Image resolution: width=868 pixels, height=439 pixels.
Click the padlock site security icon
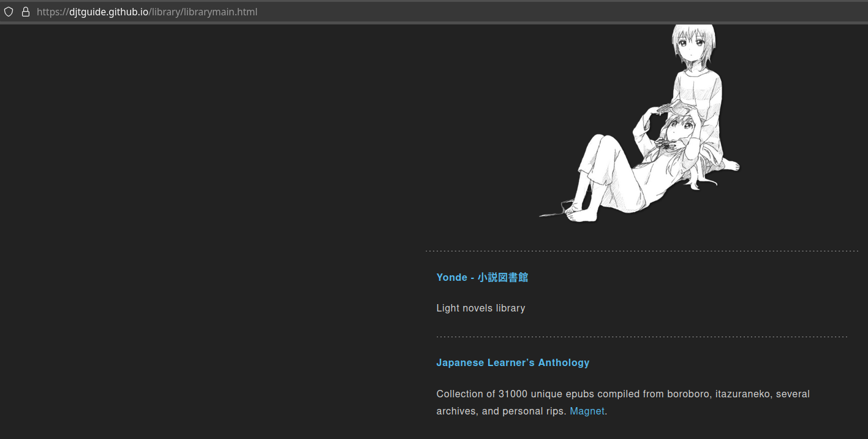coord(26,12)
